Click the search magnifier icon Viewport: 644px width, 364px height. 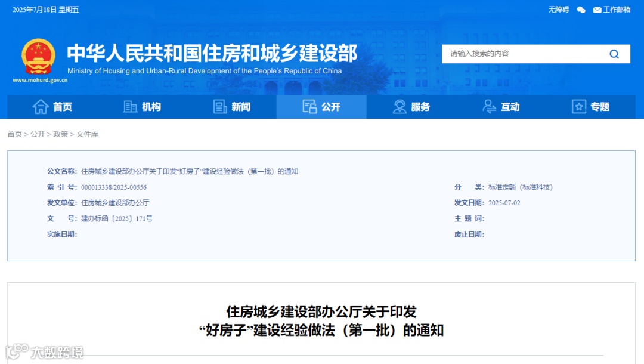tap(614, 54)
